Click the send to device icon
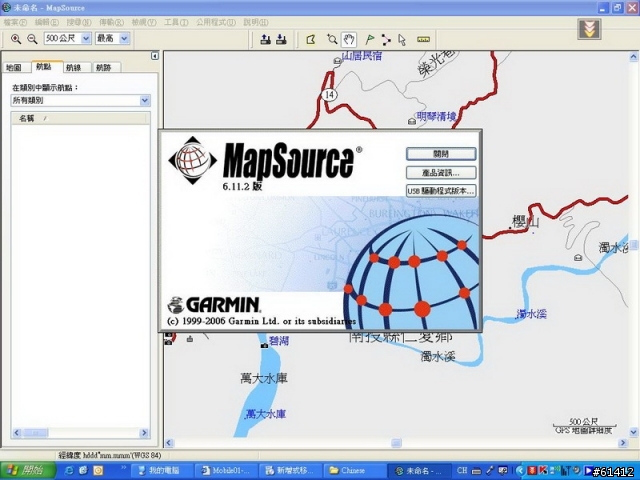The height and width of the screenshot is (480, 640). coord(265,39)
